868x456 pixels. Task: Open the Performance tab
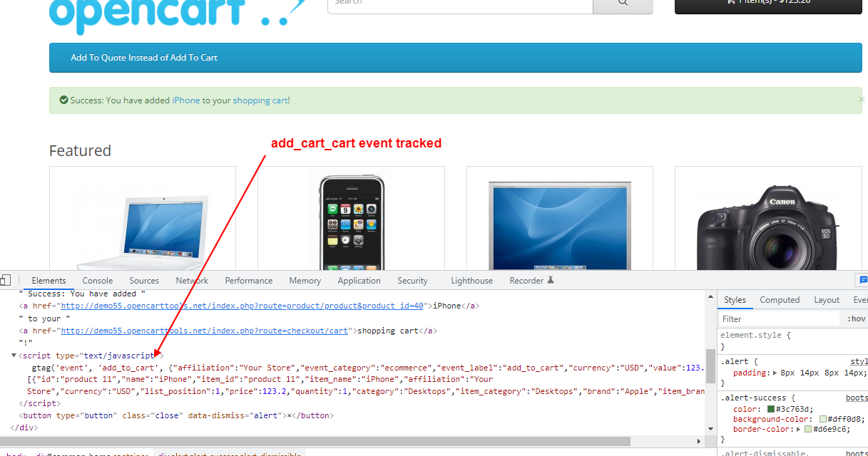point(248,281)
